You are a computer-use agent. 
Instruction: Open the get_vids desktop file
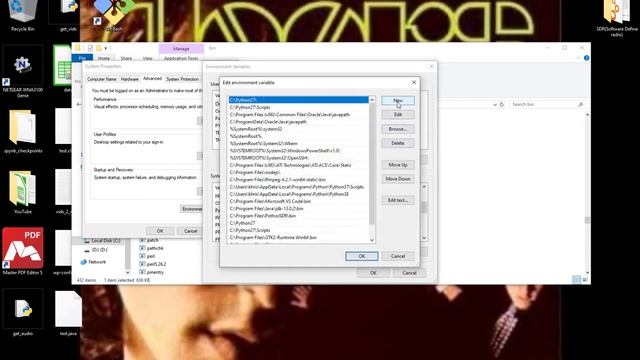(x=68, y=16)
